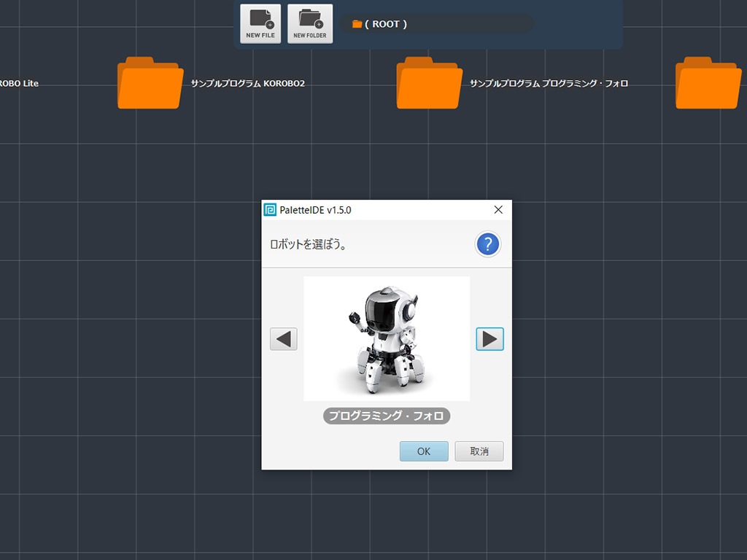Screen dimensions: 747x560
Task: Create a new file with NEW FILE button
Action: [x=260, y=24]
